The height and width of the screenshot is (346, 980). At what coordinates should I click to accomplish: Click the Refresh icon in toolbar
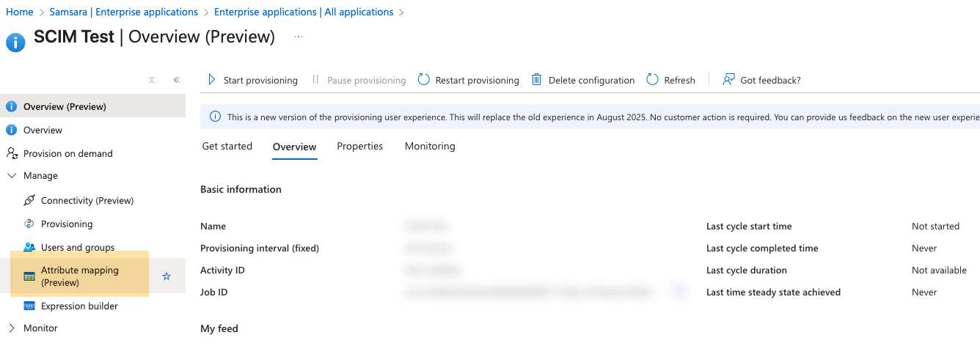coord(653,80)
